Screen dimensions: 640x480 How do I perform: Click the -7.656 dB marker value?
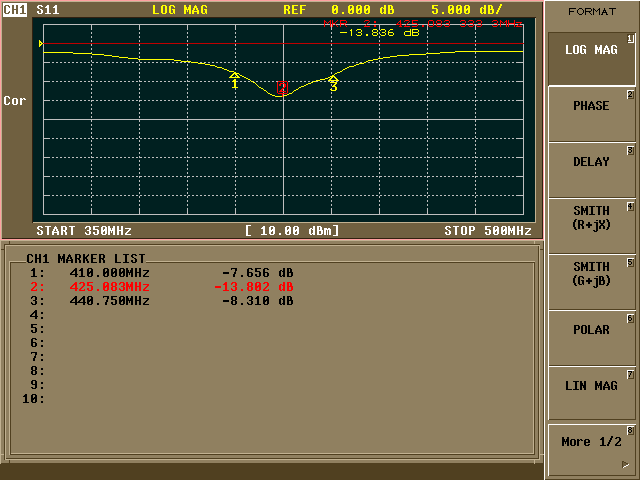pos(258,273)
